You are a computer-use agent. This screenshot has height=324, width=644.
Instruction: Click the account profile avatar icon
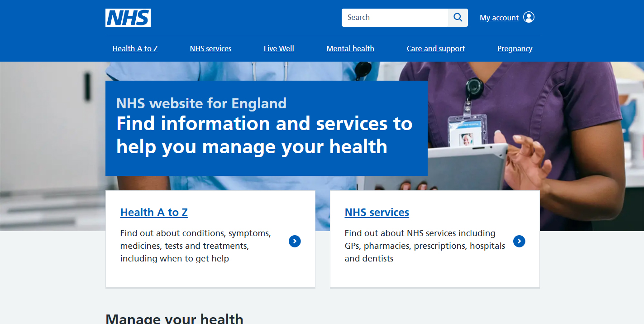click(529, 17)
